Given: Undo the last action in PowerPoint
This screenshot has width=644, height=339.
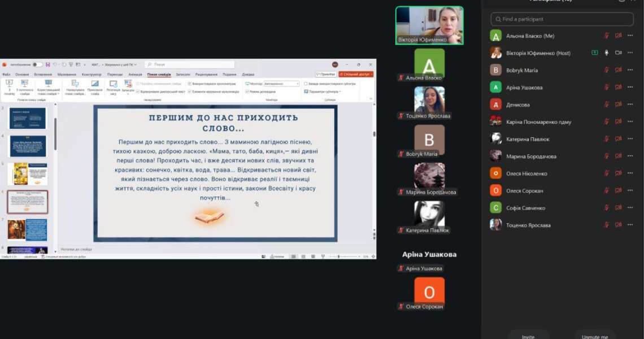Looking at the screenshot, I should 55,64.
